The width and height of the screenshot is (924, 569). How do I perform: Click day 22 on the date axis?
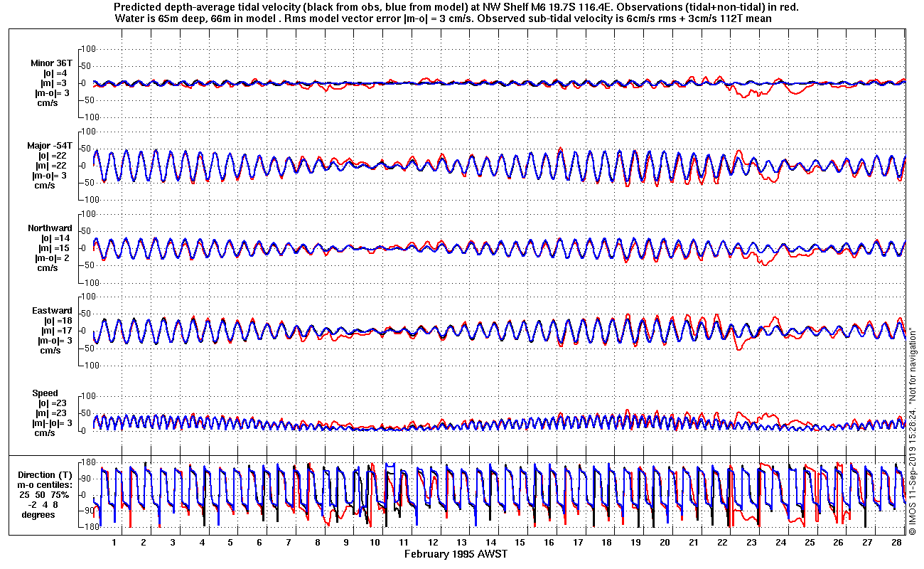722,542
